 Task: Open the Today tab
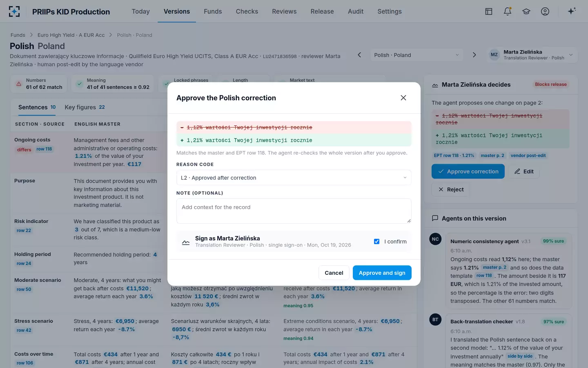[141, 11]
